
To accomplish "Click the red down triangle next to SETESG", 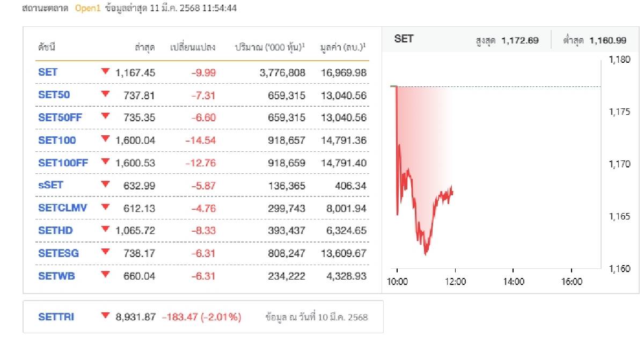I will click(x=105, y=252).
